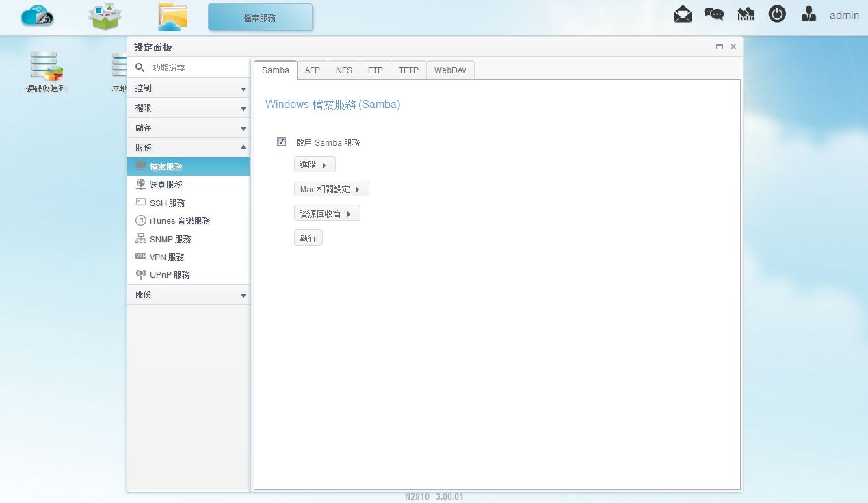Open the 硬碟與陣列 desktop shortcut
Screen dimensions: 868x503
[x=47, y=73]
